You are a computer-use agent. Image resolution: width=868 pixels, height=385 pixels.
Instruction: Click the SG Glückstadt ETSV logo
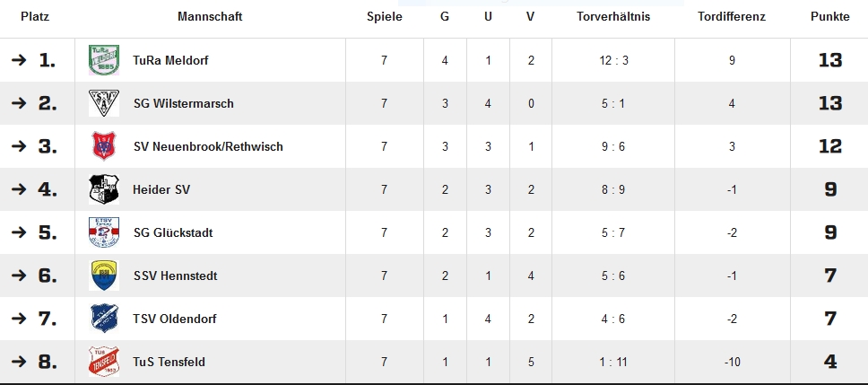coord(103,232)
